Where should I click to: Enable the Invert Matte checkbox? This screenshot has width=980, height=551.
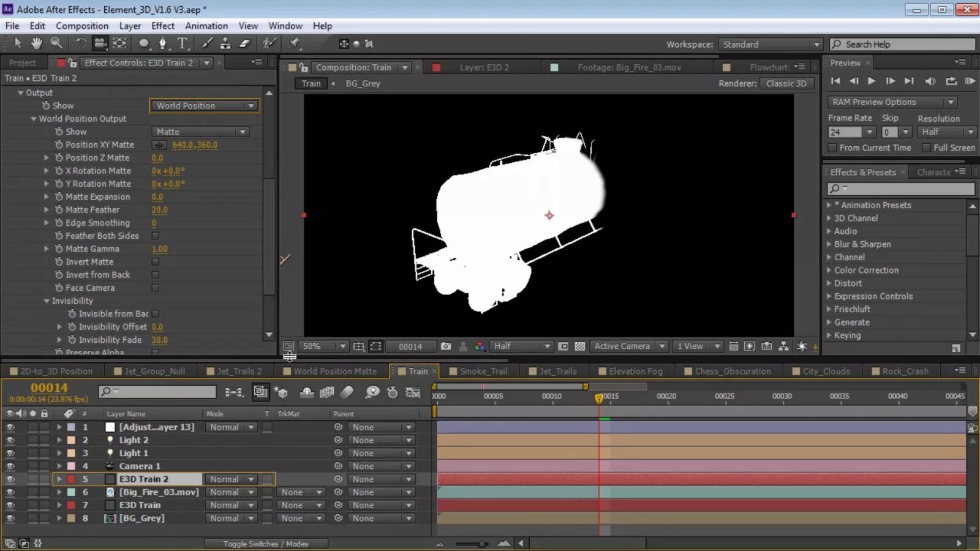click(x=156, y=262)
